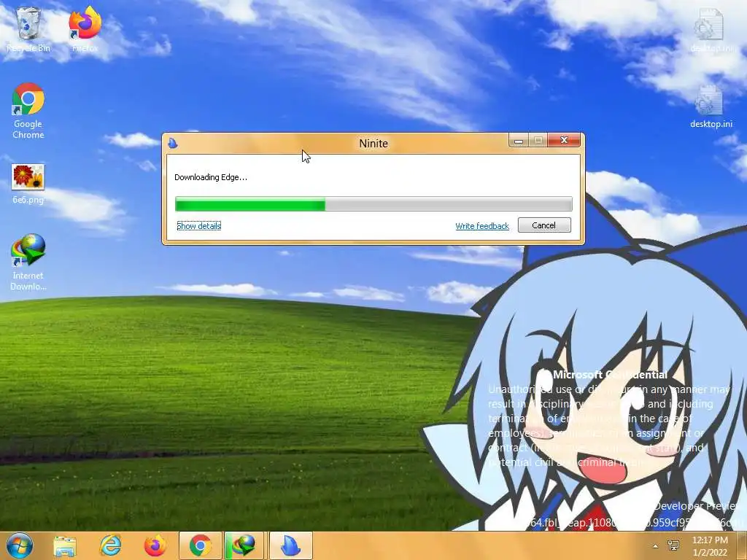Open the Recycle Bin desktop icon

point(28,29)
